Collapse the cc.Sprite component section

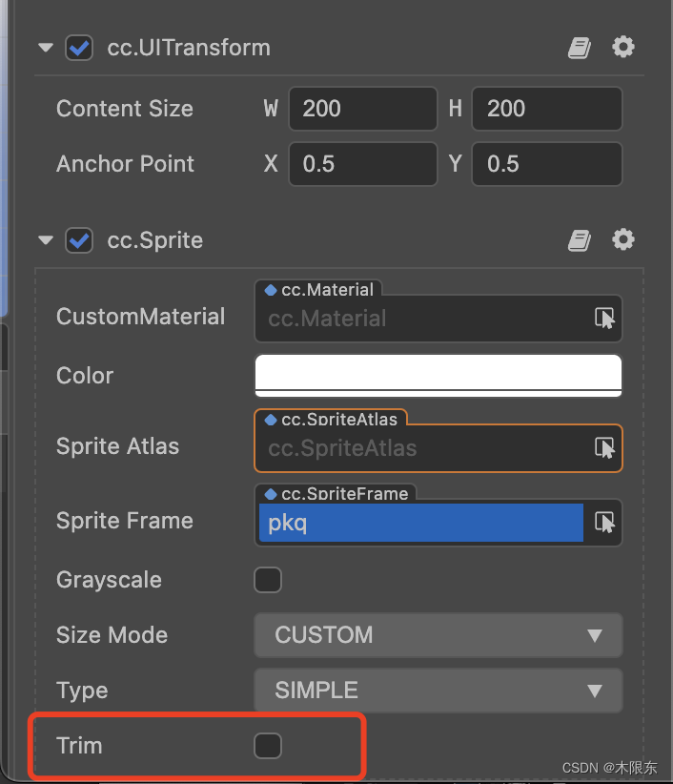pos(45,239)
